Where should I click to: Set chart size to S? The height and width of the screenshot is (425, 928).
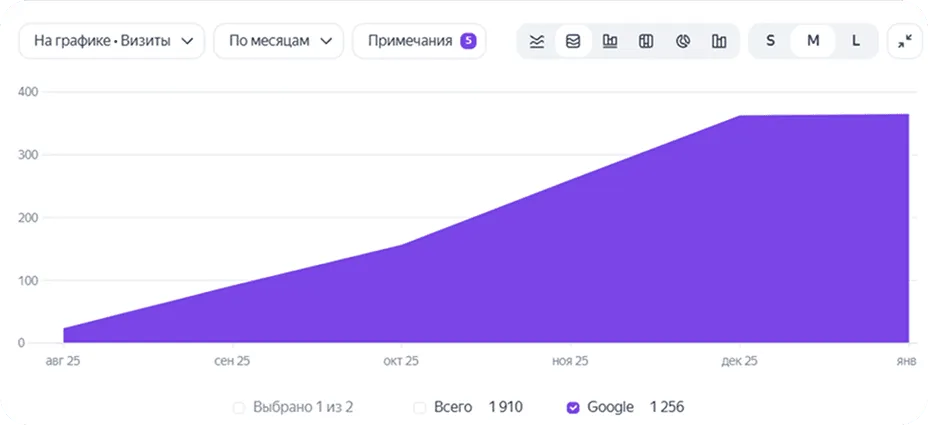click(770, 41)
